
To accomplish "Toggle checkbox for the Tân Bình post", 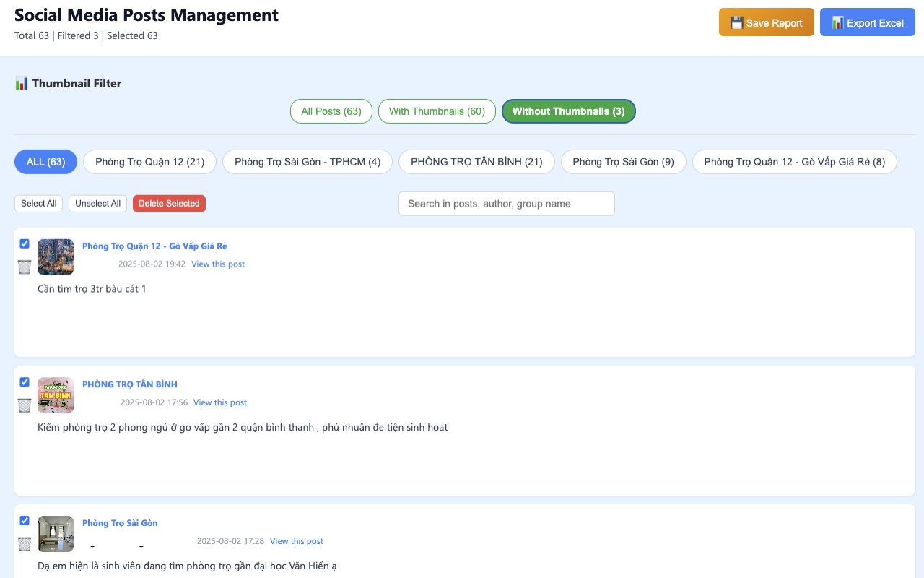I will point(25,381).
